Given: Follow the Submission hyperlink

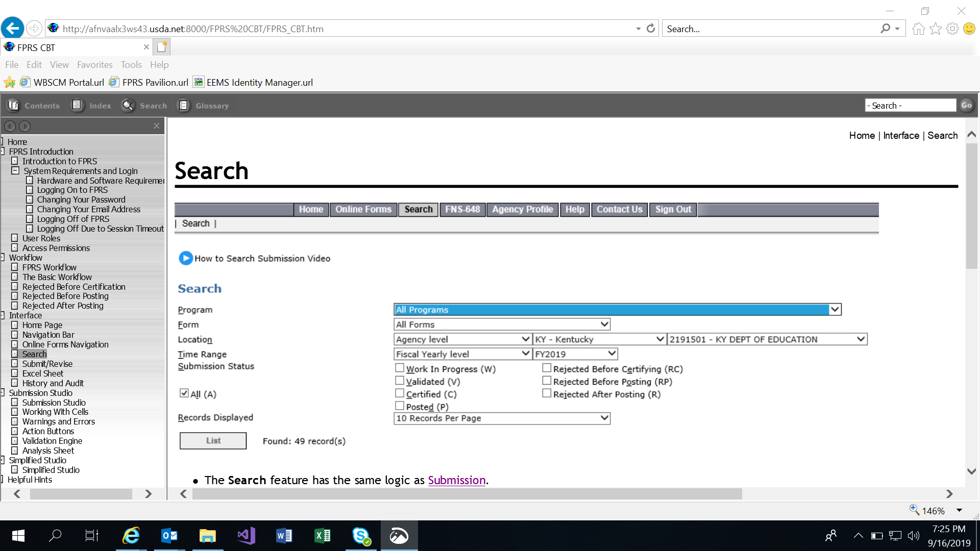Looking at the screenshot, I should click(456, 480).
